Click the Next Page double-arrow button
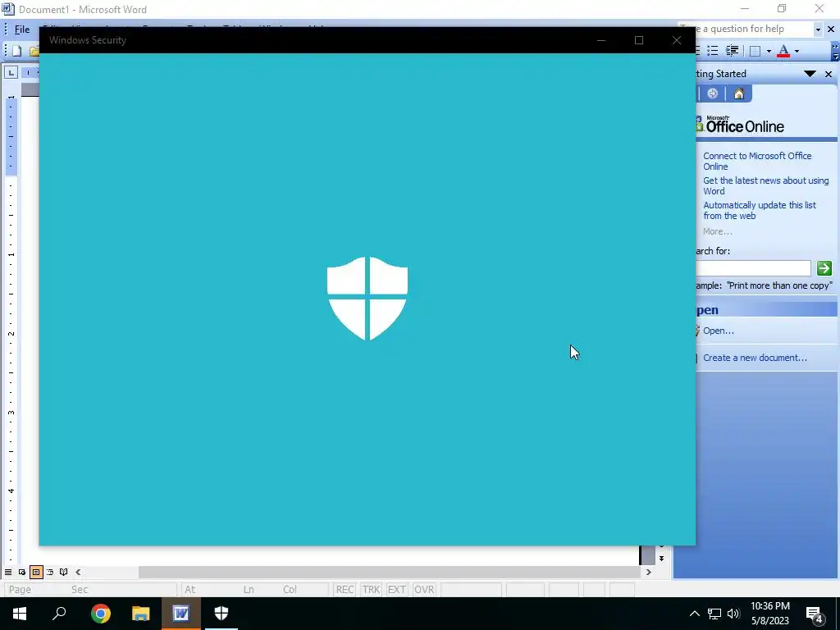 pos(662,559)
